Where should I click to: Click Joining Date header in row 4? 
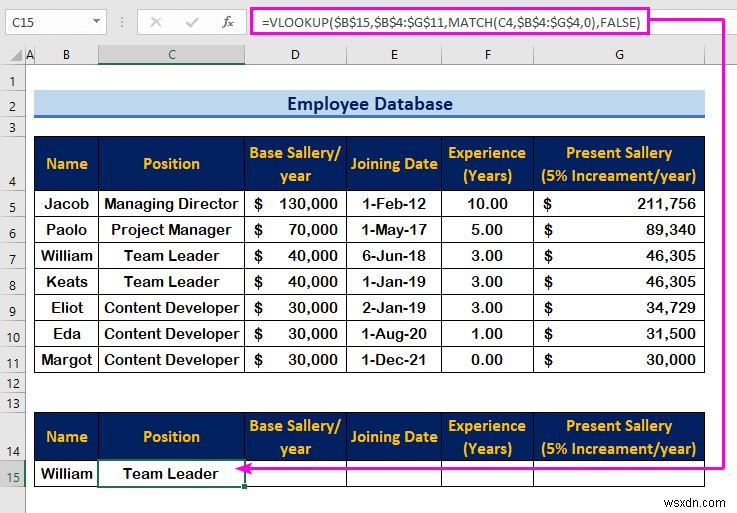click(394, 164)
